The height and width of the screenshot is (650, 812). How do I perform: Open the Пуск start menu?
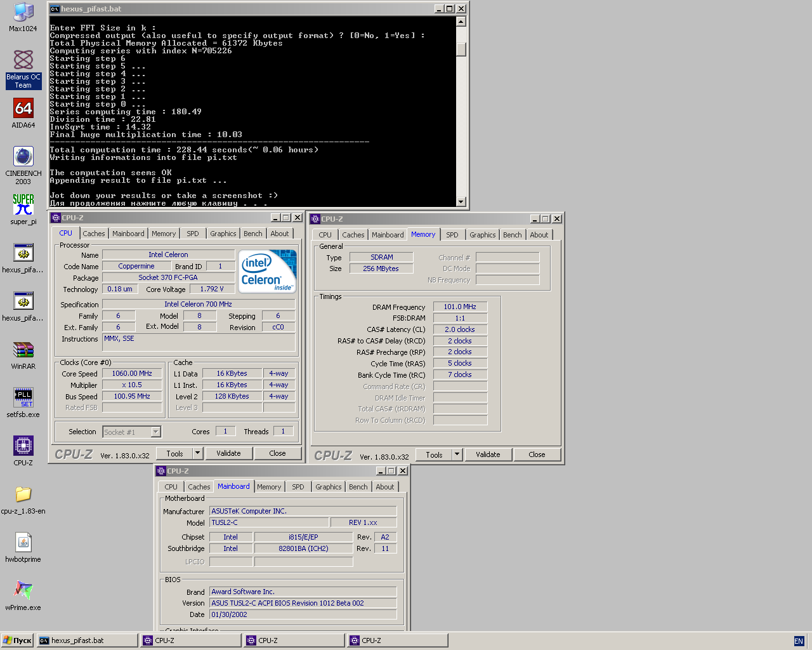click(18, 640)
